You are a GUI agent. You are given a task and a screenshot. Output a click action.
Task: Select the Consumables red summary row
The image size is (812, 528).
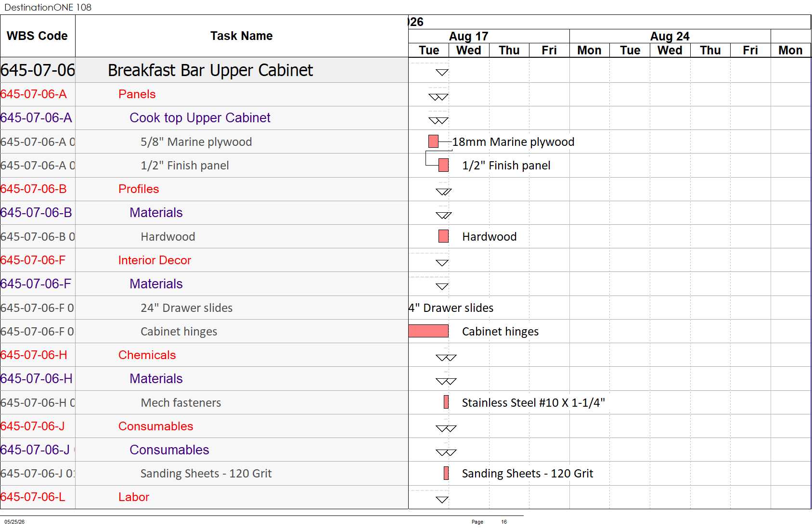[x=204, y=426]
